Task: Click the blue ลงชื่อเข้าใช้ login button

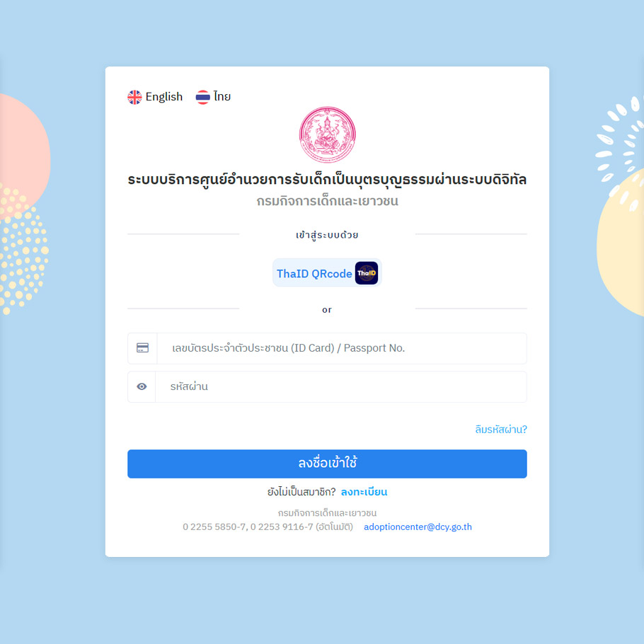Action: [327, 464]
